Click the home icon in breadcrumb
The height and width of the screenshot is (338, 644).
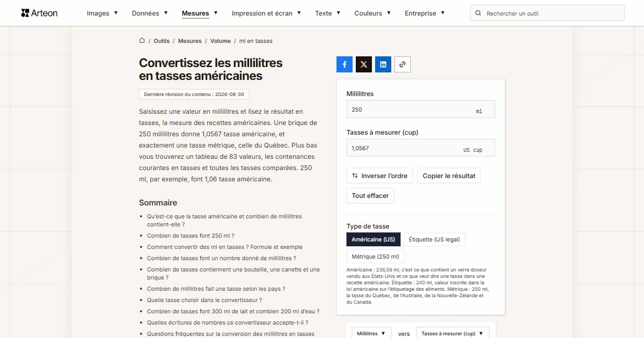(142, 41)
